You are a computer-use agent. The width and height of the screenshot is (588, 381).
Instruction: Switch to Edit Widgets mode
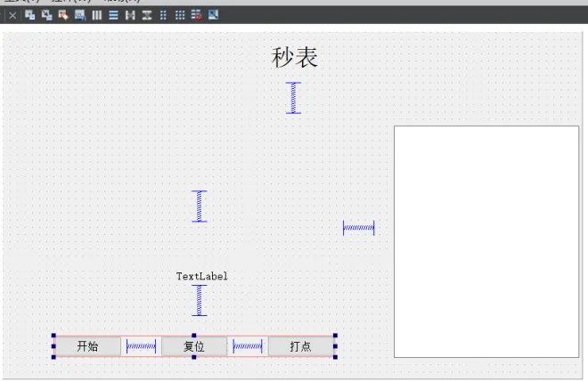[29, 15]
